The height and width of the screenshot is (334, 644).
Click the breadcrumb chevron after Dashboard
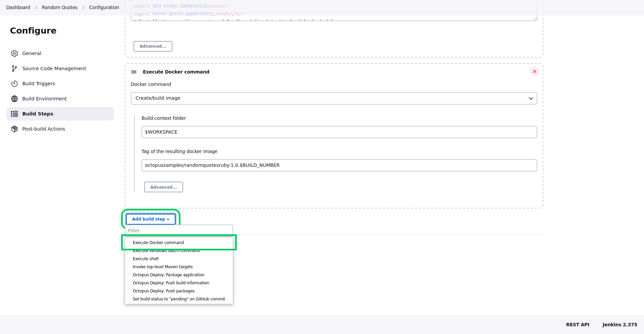point(36,7)
